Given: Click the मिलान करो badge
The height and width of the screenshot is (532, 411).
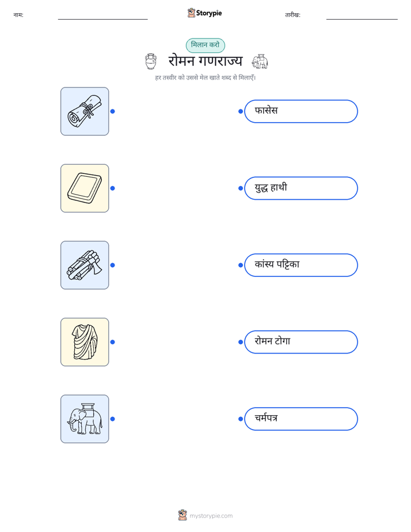Looking at the screenshot, I should click(205, 45).
